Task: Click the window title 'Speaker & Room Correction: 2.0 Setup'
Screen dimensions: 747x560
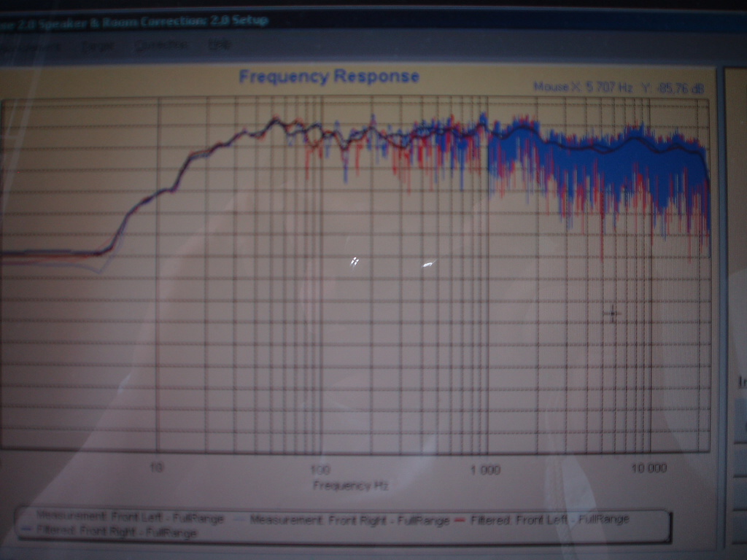Action: (154, 23)
